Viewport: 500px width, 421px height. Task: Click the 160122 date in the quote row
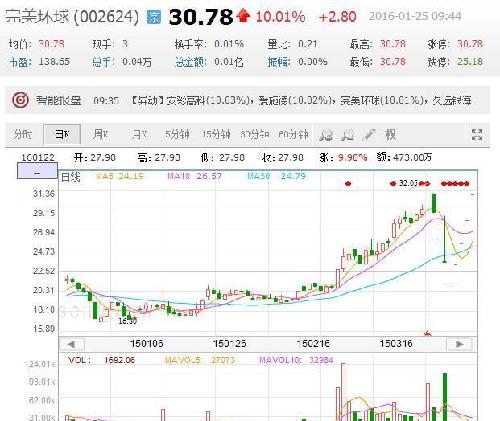click(x=38, y=157)
